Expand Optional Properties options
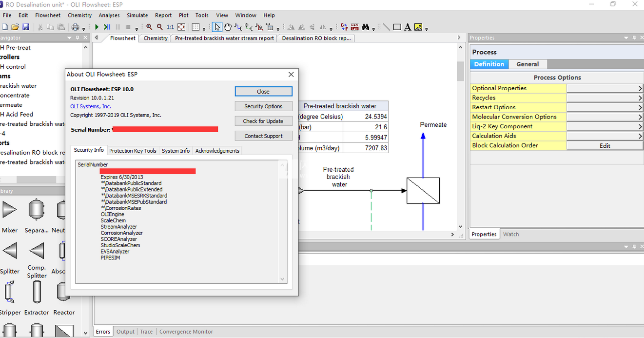The image size is (644, 338). click(605, 88)
